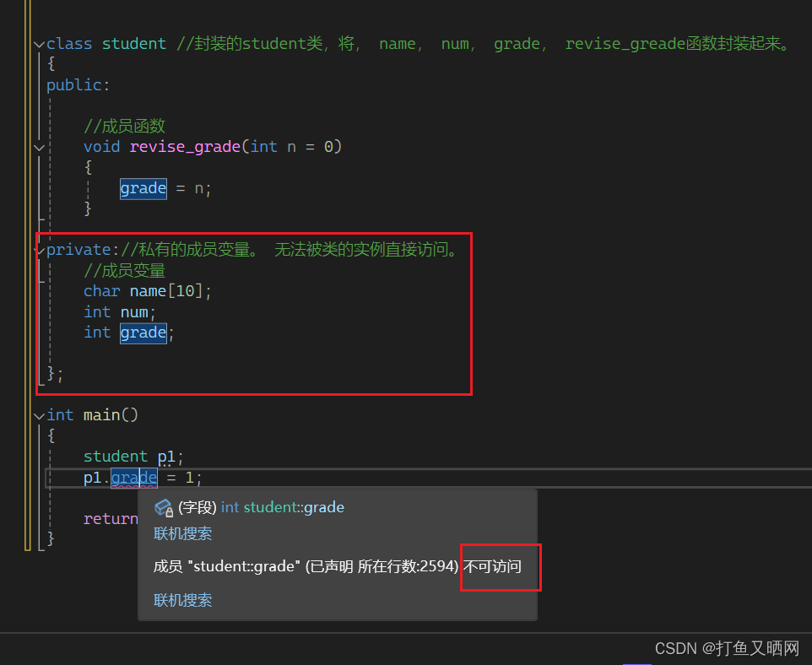Collapse the class student block
The image size is (812, 665).
click(x=39, y=44)
